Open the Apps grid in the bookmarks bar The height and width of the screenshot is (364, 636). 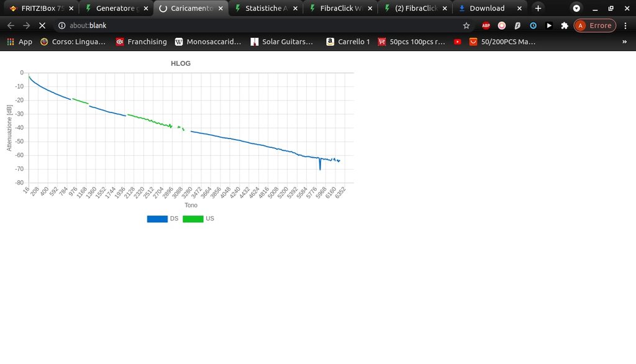tap(19, 42)
